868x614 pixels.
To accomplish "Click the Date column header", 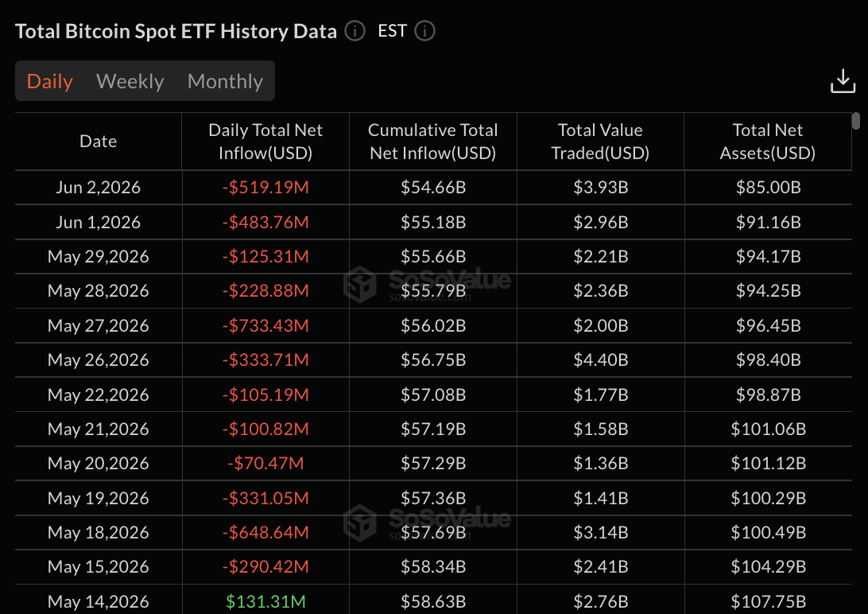I will click(x=98, y=142).
